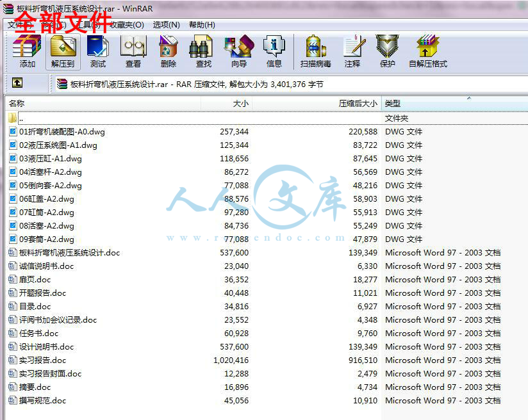Click the Word icon of 目录.doc

click(x=13, y=306)
